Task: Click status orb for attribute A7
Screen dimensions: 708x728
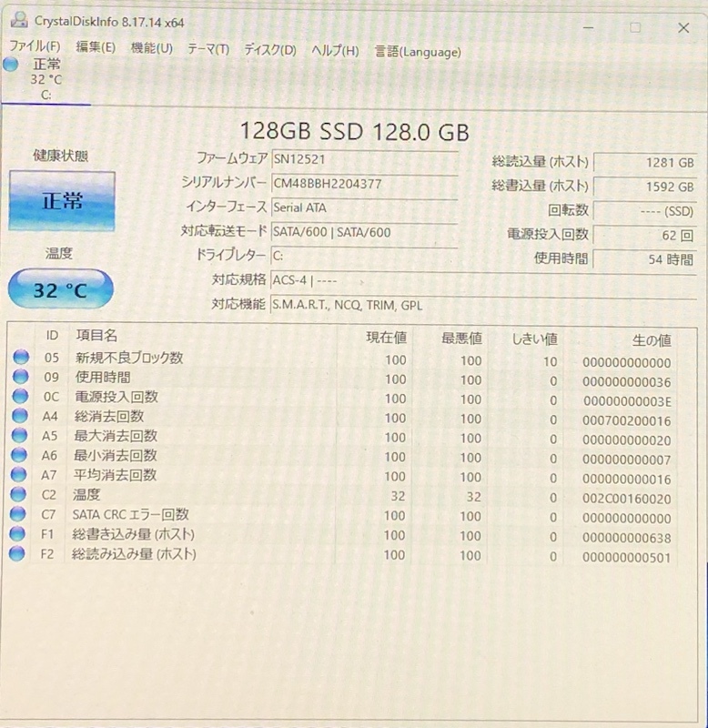Action: pos(18,474)
